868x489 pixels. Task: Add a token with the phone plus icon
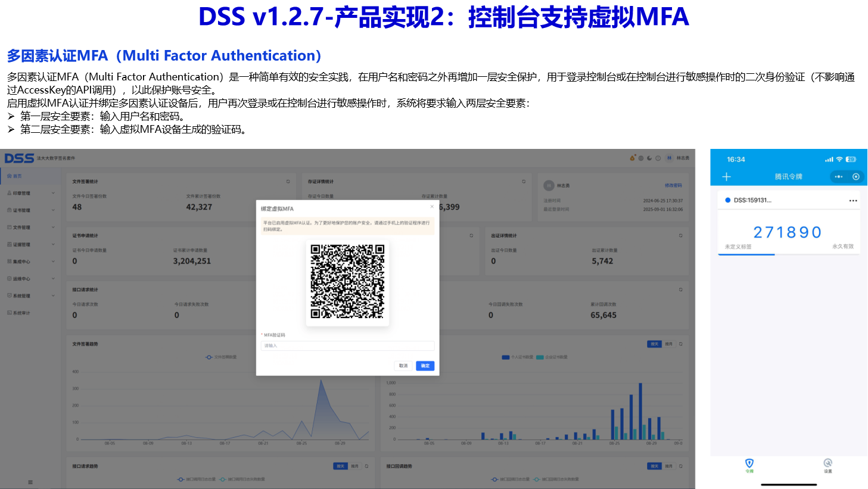(726, 177)
